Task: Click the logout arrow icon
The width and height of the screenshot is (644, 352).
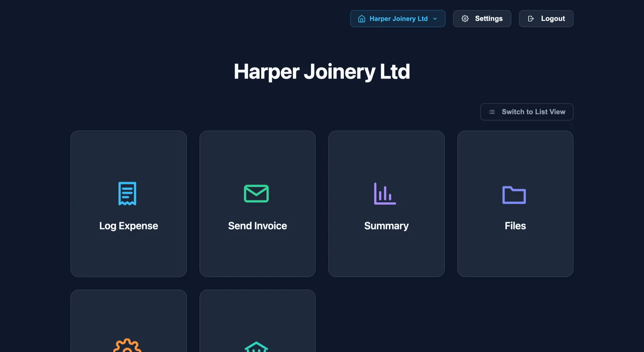Action: click(531, 19)
